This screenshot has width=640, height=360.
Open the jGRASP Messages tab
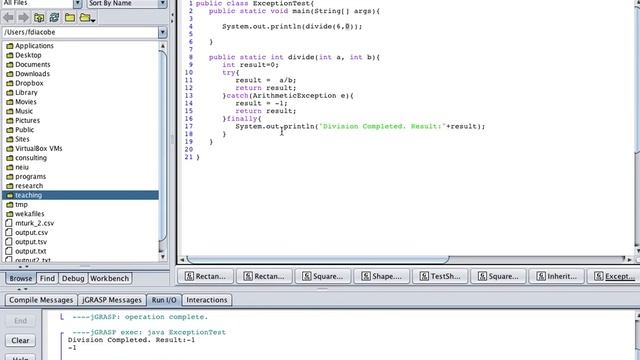(x=111, y=300)
